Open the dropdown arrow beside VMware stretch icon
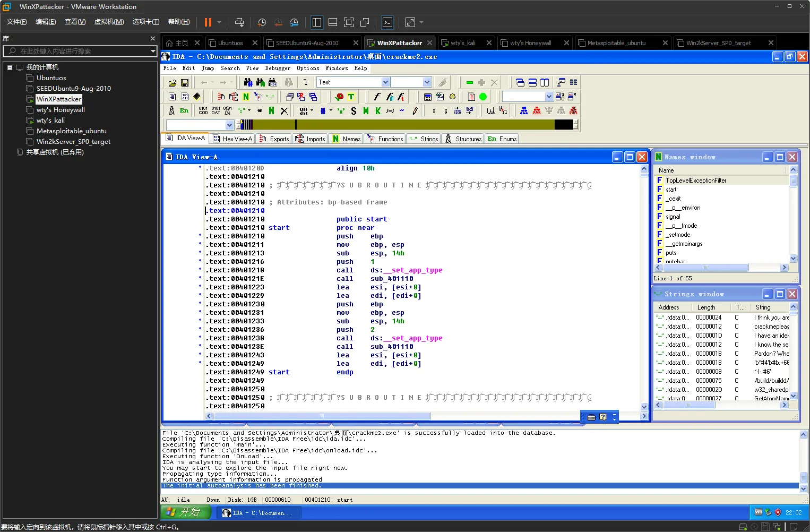The image size is (810, 532). point(421,22)
